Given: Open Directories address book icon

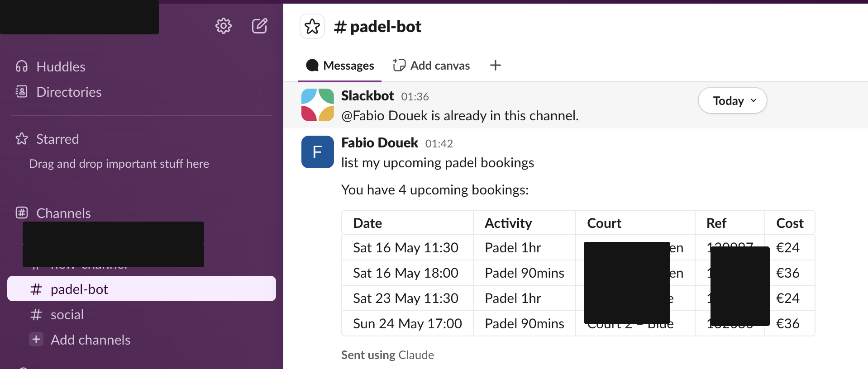Looking at the screenshot, I should [x=22, y=92].
